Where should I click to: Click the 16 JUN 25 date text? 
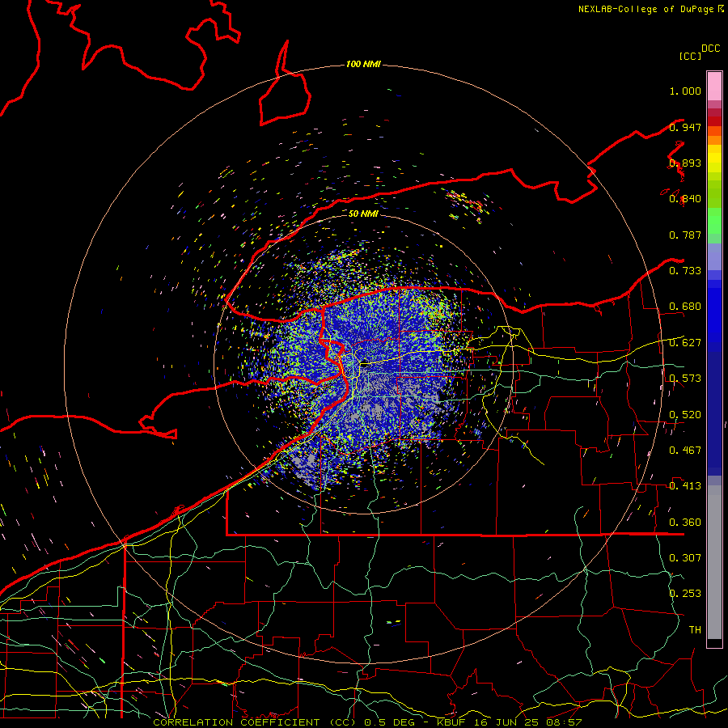pyautogui.click(x=506, y=722)
